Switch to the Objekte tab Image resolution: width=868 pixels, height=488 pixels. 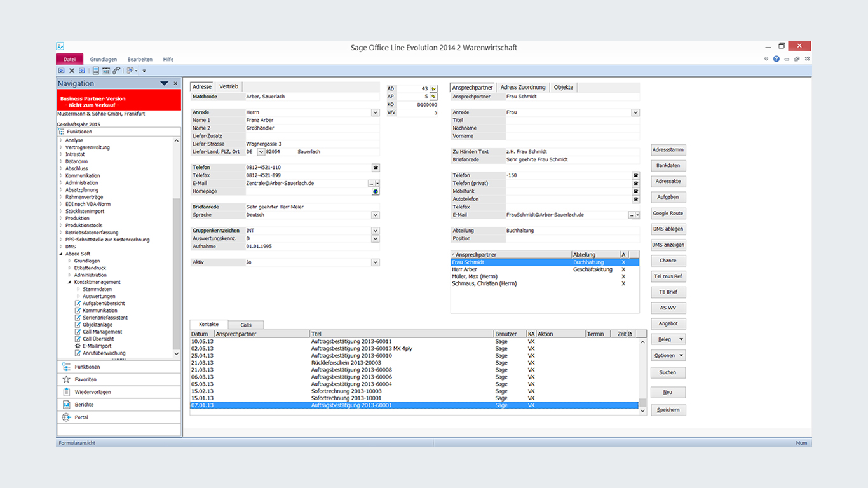point(564,87)
